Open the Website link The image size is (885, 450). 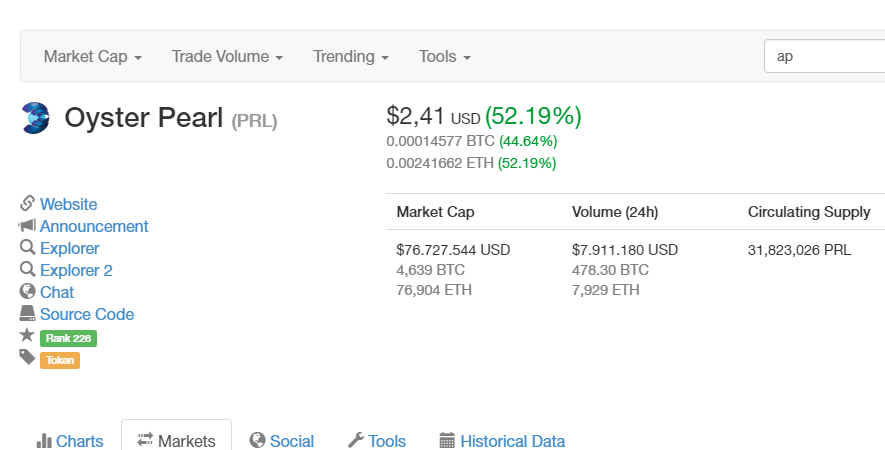tap(69, 204)
